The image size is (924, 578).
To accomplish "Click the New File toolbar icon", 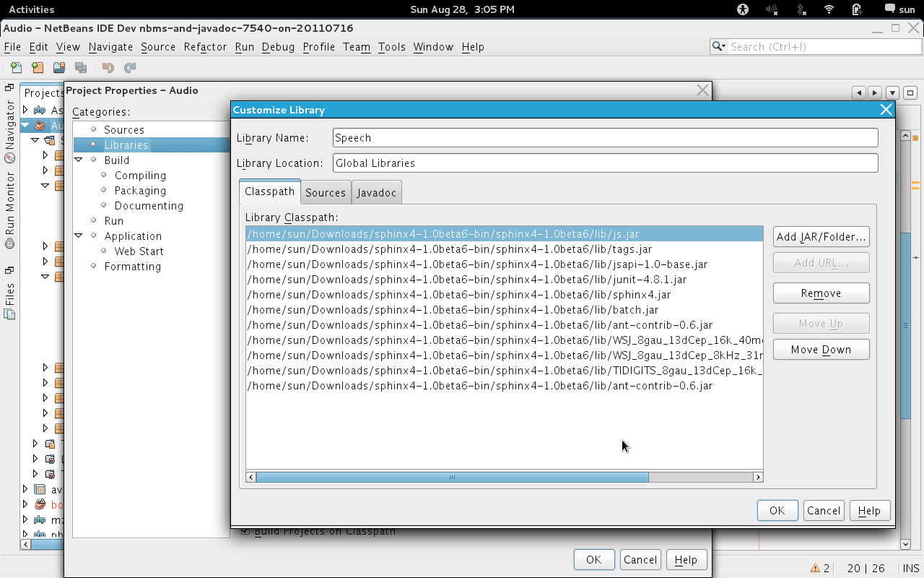I will coord(16,68).
